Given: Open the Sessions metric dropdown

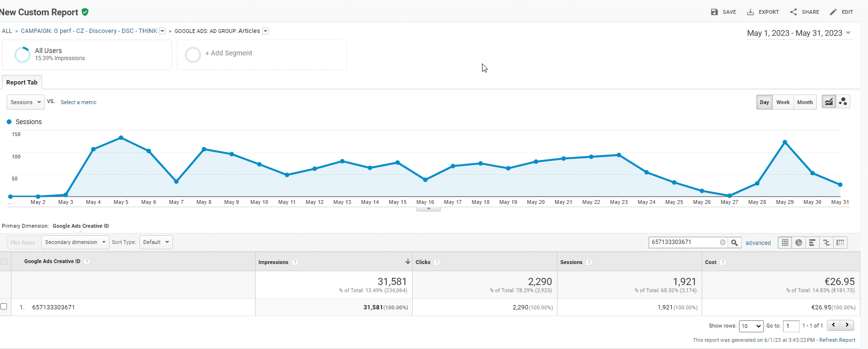Looking at the screenshot, I should pos(26,102).
